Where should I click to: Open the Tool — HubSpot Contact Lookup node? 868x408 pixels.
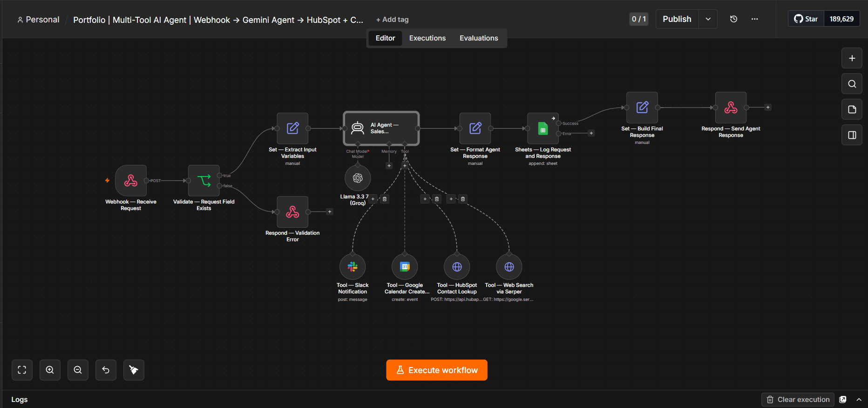[x=457, y=267]
